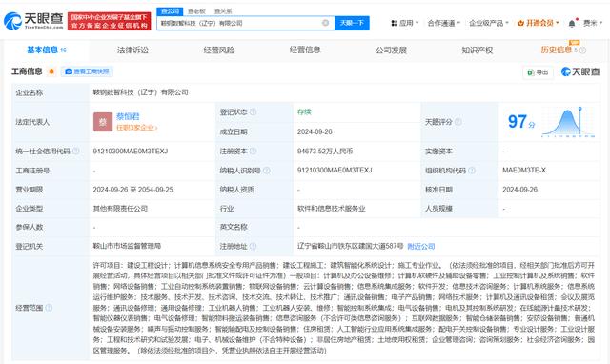Open the 历史信息 tab

point(563,50)
